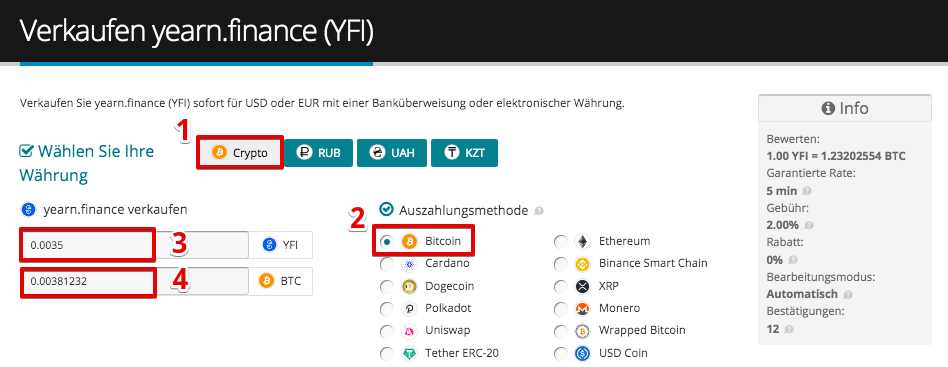Screen dimensions: 948x367
Task: Select Wrapped Bitcoin radio button
Action: [561, 331]
